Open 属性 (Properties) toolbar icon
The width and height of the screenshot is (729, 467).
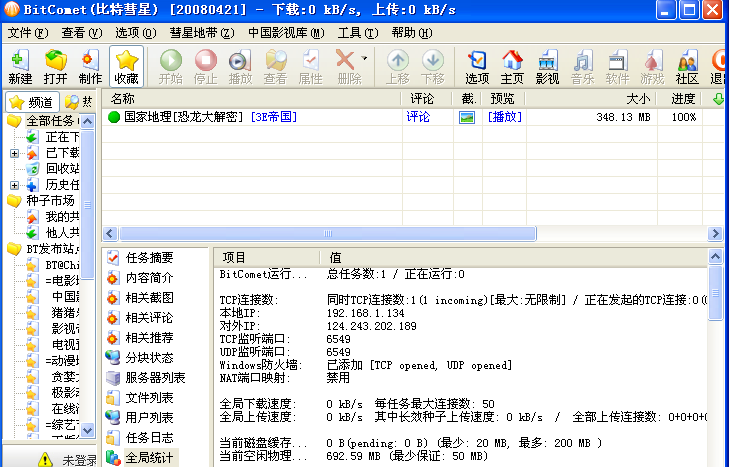coord(310,67)
